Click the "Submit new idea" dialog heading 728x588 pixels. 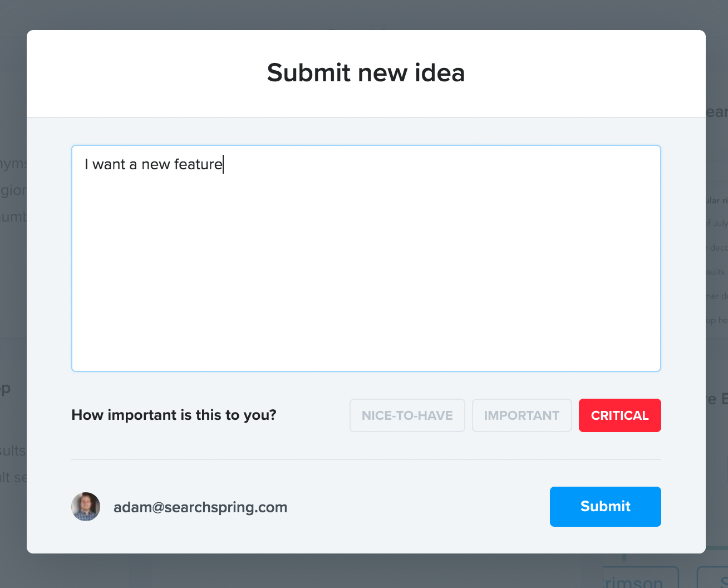tap(366, 73)
